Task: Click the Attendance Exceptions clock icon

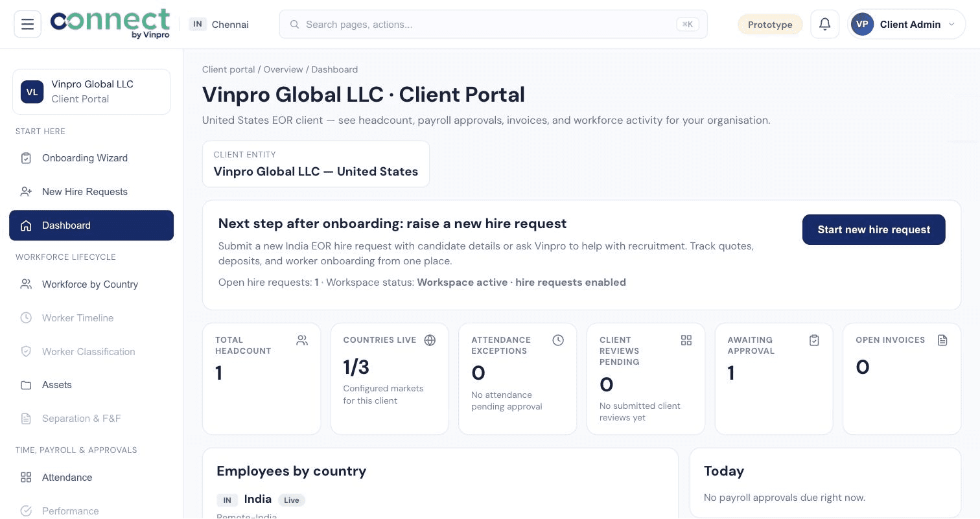Action: tap(558, 340)
